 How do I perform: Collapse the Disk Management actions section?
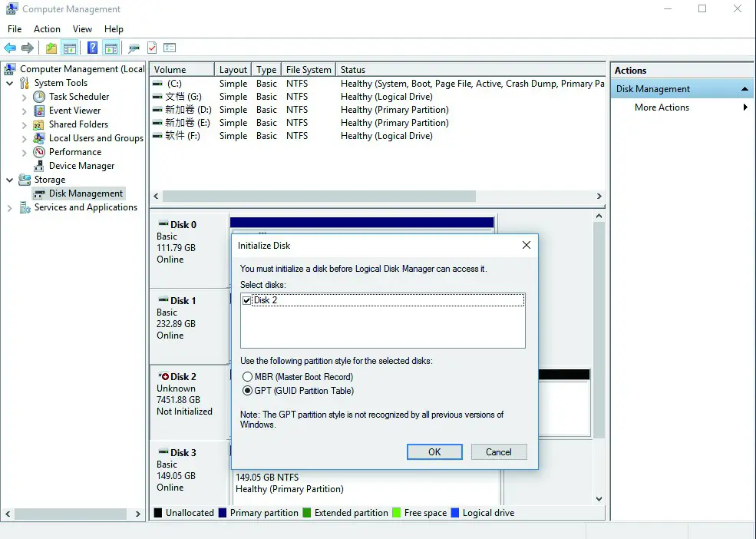coord(744,89)
